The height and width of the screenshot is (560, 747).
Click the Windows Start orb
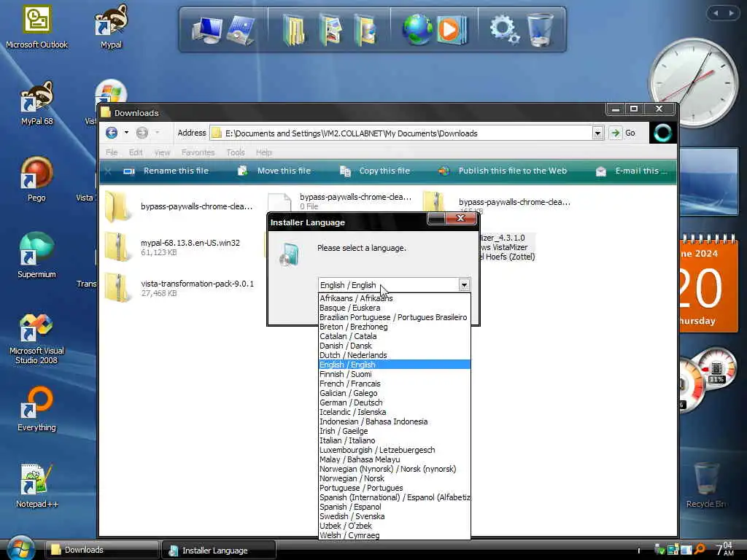(20, 548)
